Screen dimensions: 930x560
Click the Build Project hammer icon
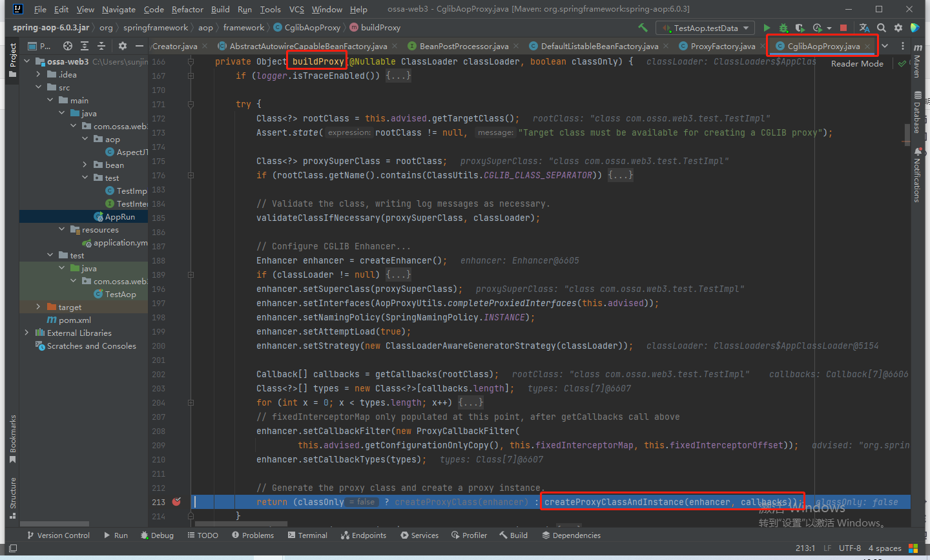coord(643,28)
